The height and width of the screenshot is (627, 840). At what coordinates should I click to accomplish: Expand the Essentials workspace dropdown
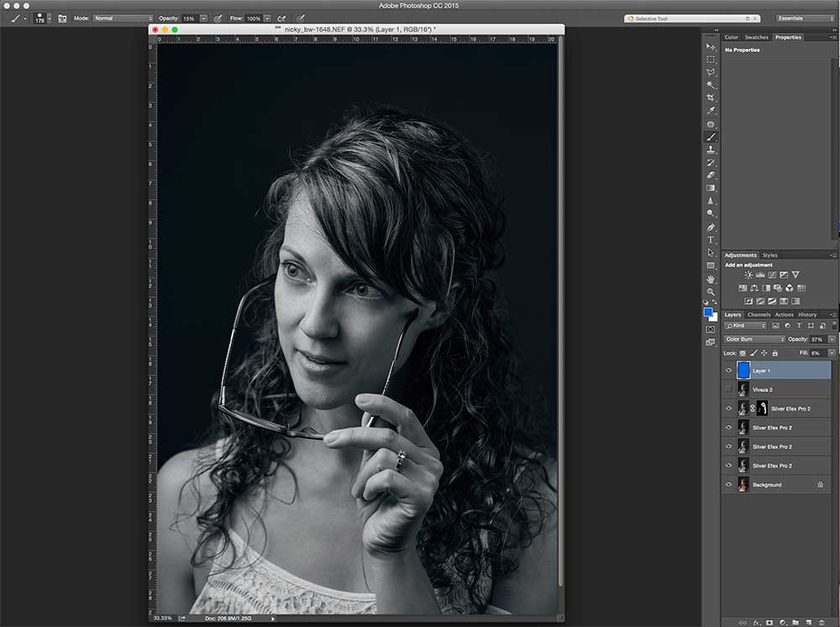[x=804, y=18]
